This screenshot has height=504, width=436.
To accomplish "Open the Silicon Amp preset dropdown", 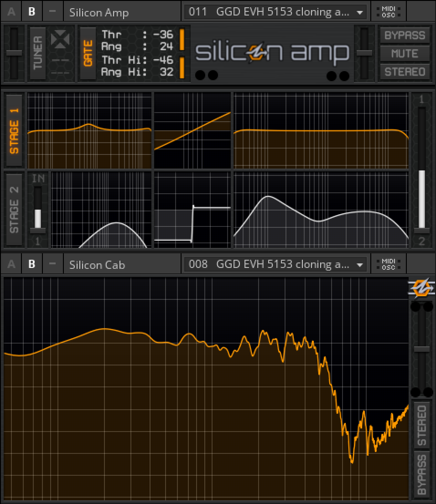I will point(276,12).
